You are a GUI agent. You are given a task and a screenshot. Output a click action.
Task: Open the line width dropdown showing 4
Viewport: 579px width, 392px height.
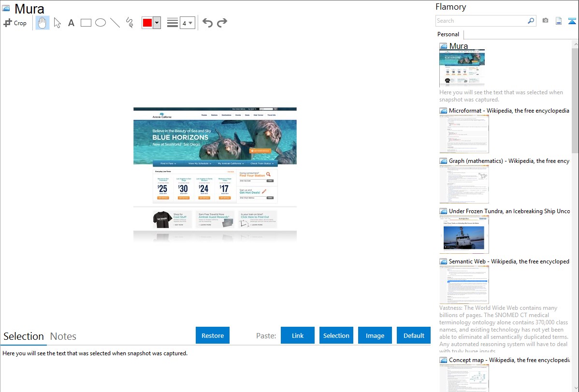(187, 23)
